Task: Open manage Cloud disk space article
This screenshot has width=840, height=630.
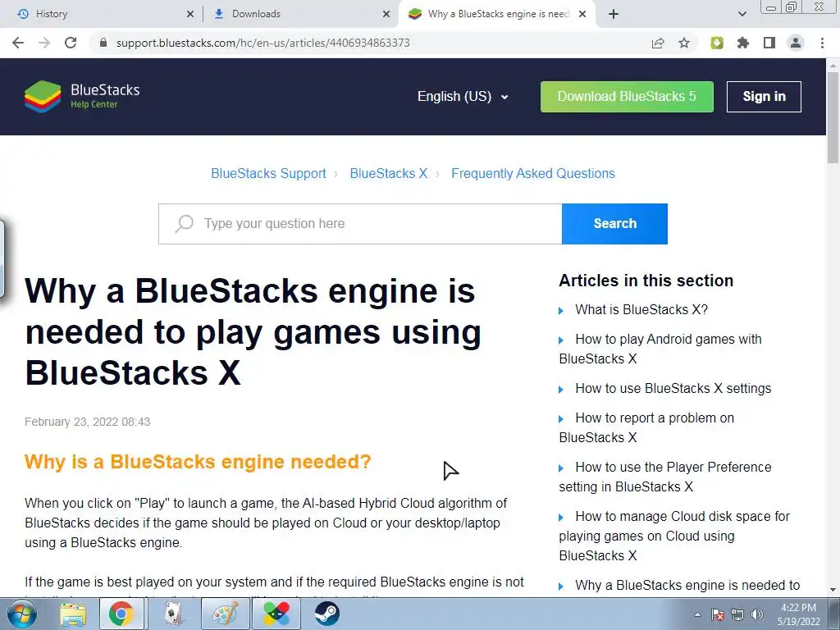Action: pyautogui.click(x=674, y=536)
